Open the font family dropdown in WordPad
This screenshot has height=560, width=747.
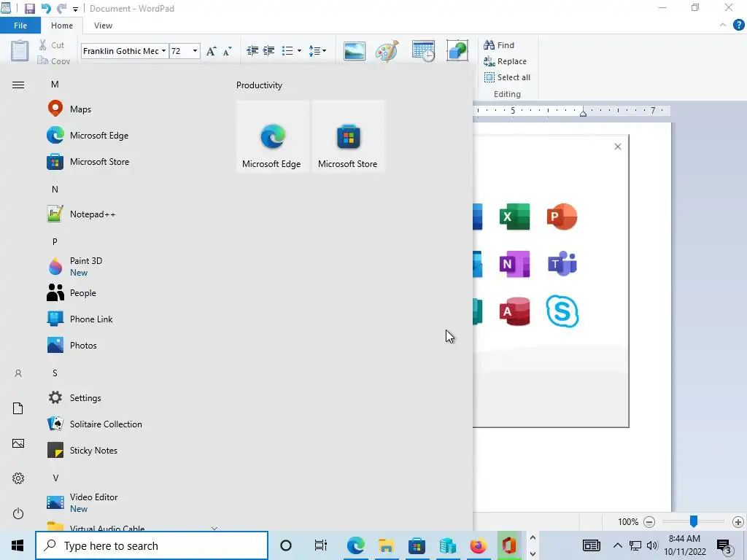tap(163, 51)
